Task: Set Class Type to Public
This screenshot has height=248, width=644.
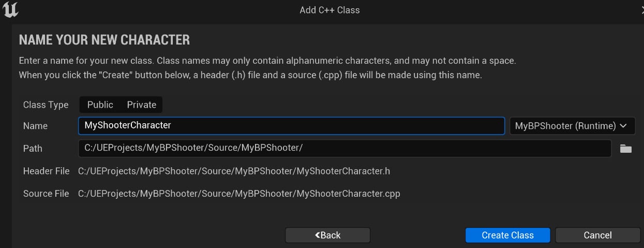Action: [100, 105]
